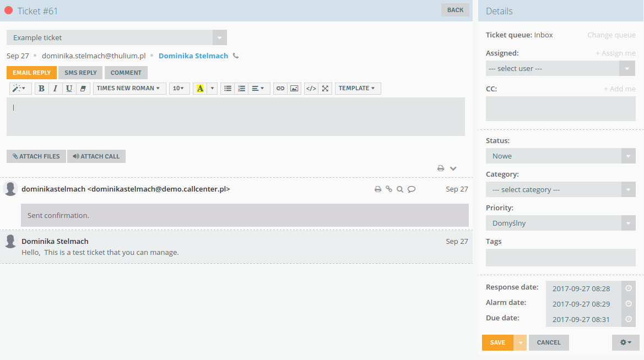Open the gear settings menu
The image size is (644, 360).
pos(625,342)
